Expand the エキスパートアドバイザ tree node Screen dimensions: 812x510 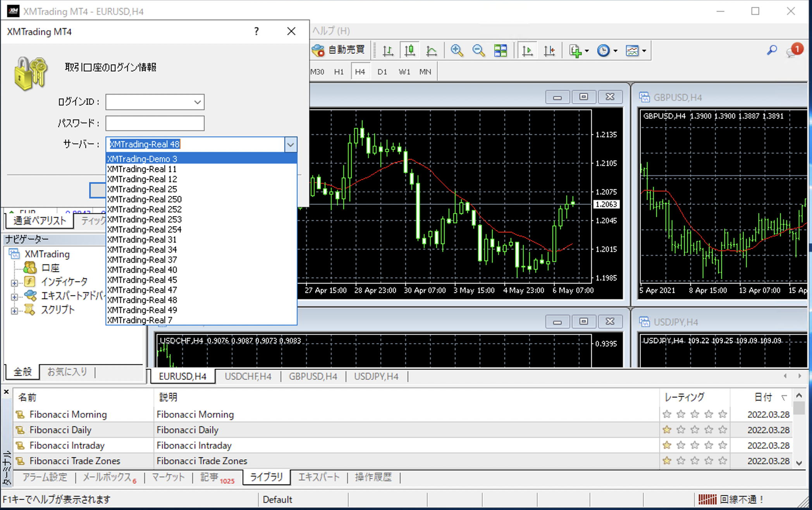point(14,297)
